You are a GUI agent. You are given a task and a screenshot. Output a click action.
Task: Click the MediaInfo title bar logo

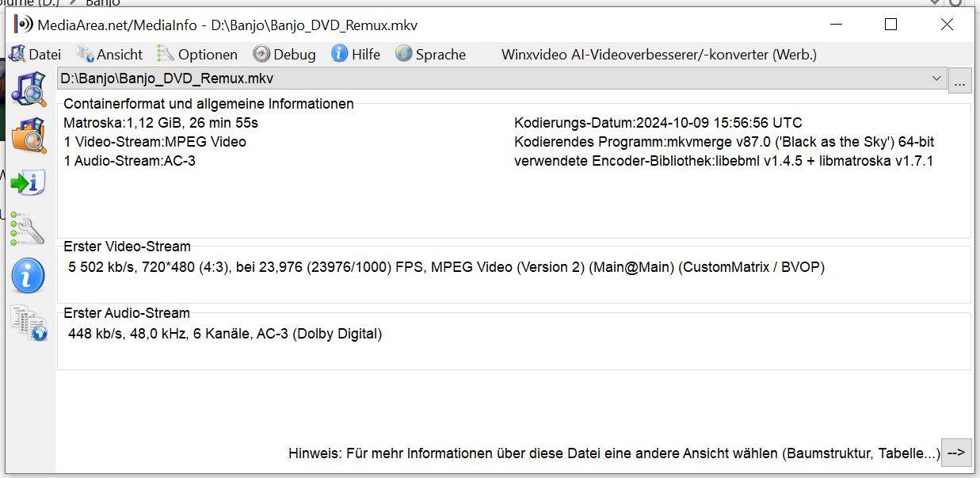click(24, 25)
